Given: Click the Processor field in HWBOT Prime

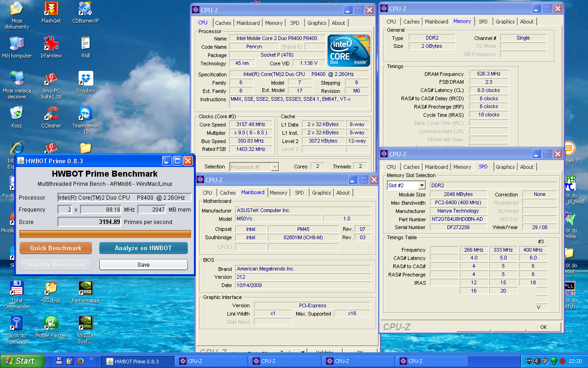Looking at the screenshot, I should coord(124,197).
